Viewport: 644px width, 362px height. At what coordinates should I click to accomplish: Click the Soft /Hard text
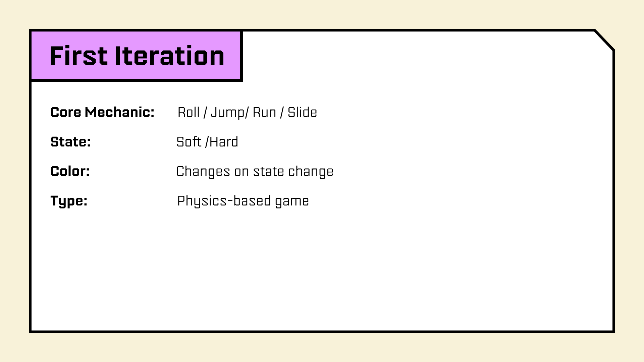click(207, 142)
